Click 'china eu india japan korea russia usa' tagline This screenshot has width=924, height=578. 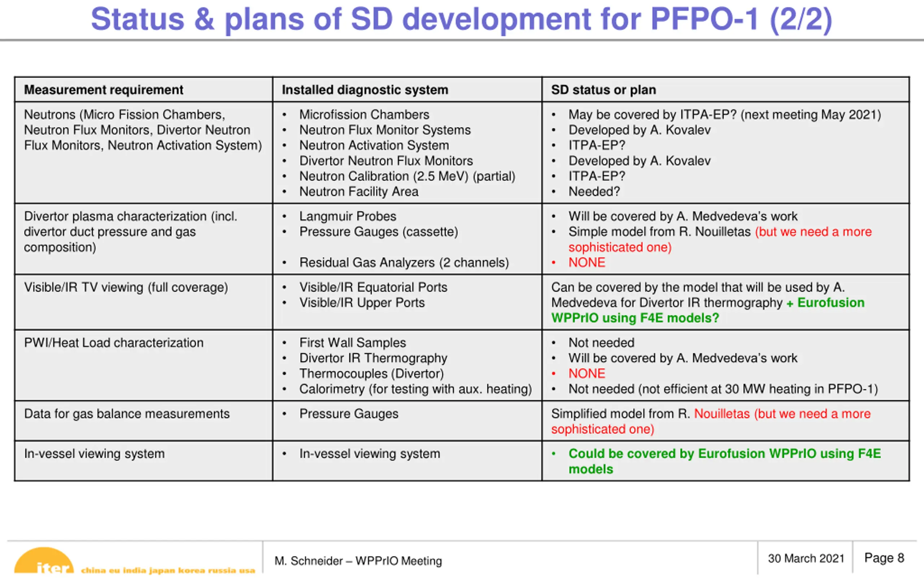168,570
